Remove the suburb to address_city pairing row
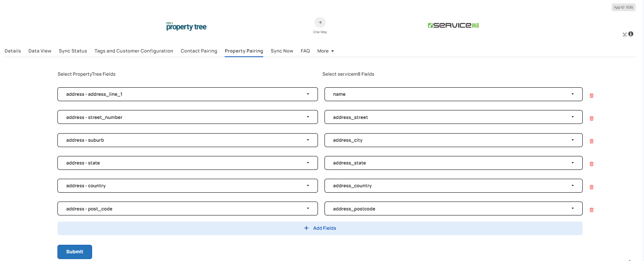 592,141
